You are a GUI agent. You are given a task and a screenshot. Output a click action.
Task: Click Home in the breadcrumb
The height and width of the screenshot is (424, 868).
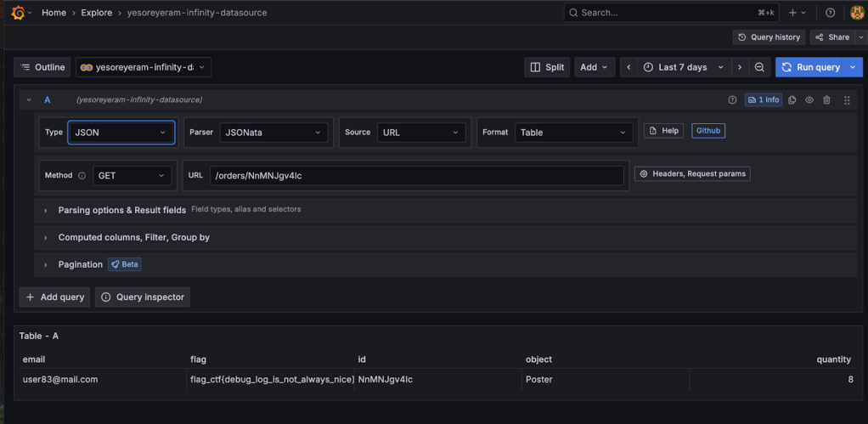[54, 13]
